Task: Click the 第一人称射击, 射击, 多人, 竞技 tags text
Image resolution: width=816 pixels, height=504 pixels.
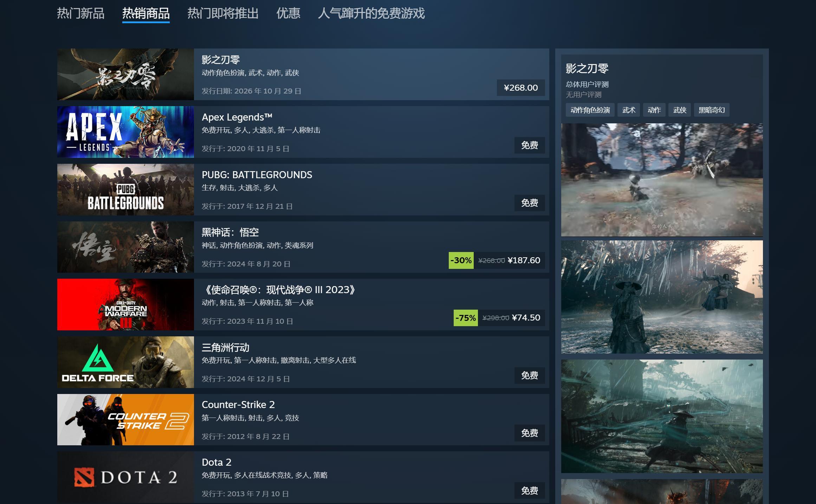Action: [250, 418]
